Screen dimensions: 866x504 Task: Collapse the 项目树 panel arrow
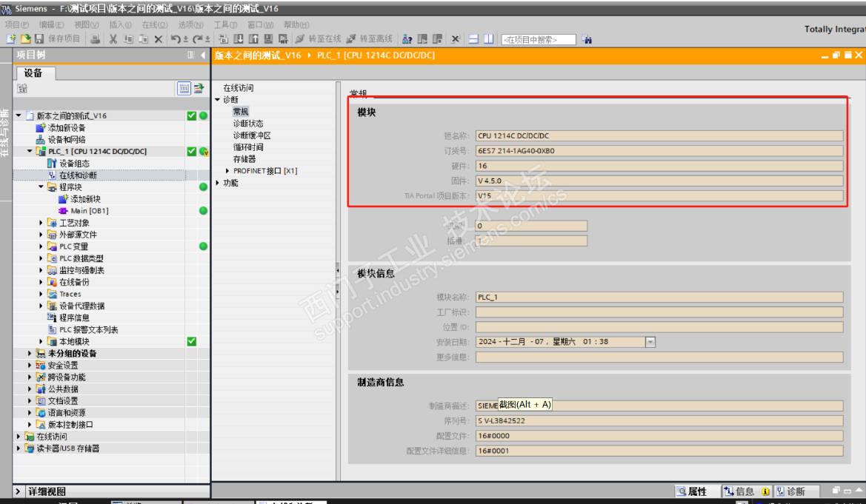click(x=203, y=55)
